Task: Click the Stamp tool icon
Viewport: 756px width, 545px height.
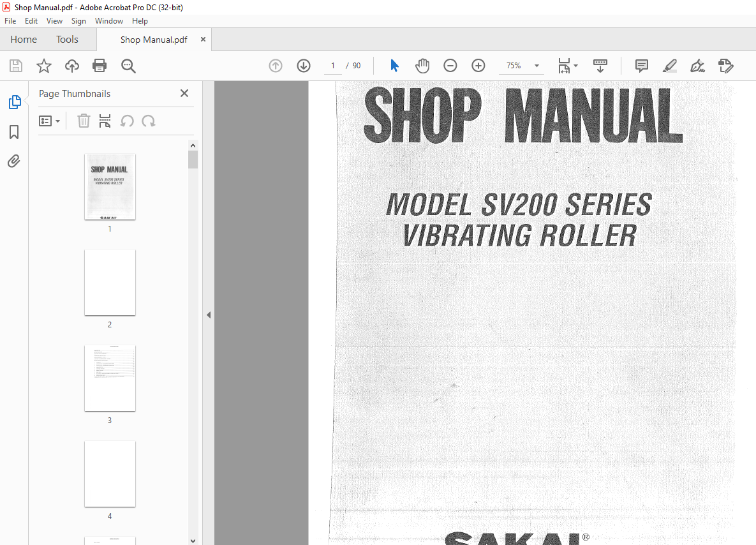Action: tap(725, 66)
